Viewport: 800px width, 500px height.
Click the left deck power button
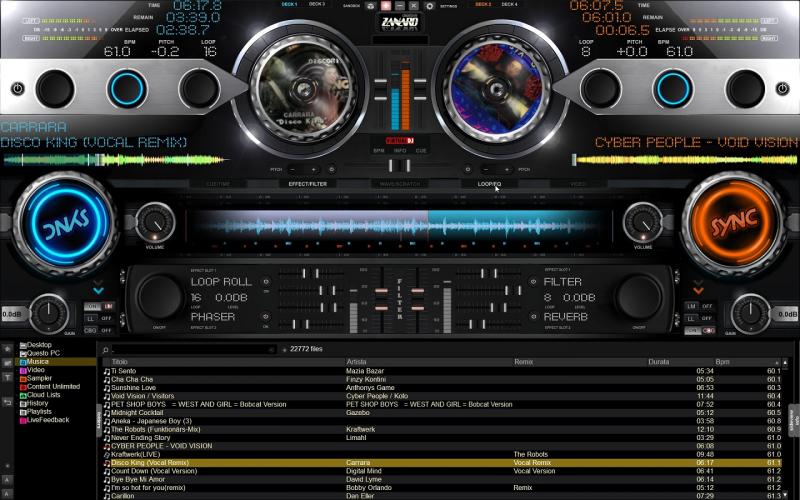17,89
